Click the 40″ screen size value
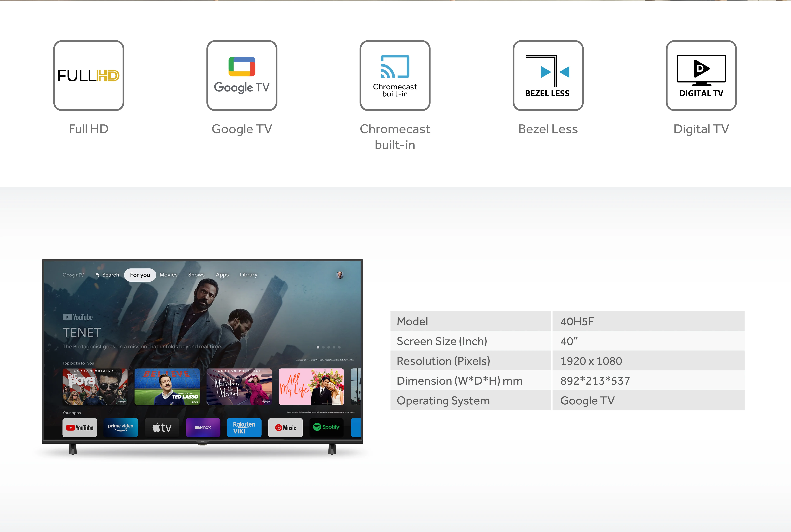The image size is (791, 532). [569, 341]
